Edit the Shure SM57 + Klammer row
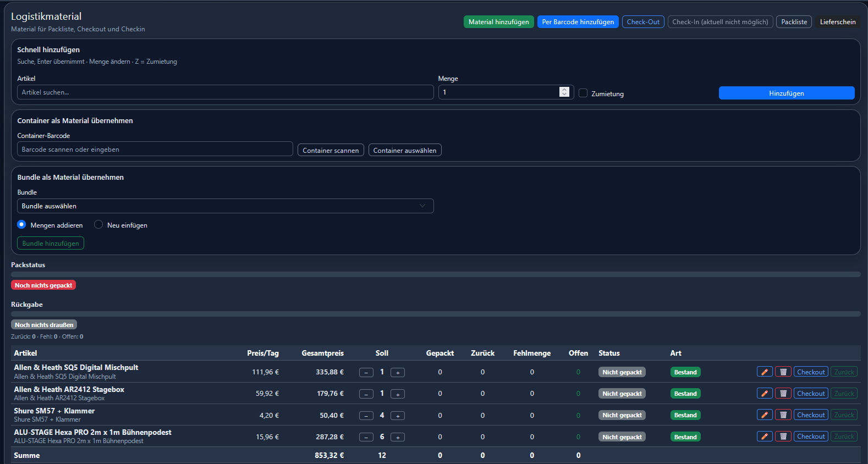 (x=765, y=415)
